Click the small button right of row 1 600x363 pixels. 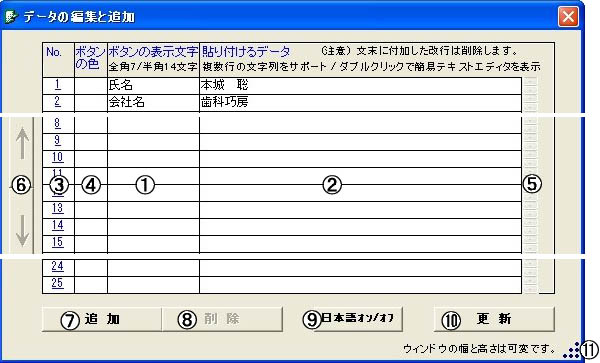[x=531, y=86]
